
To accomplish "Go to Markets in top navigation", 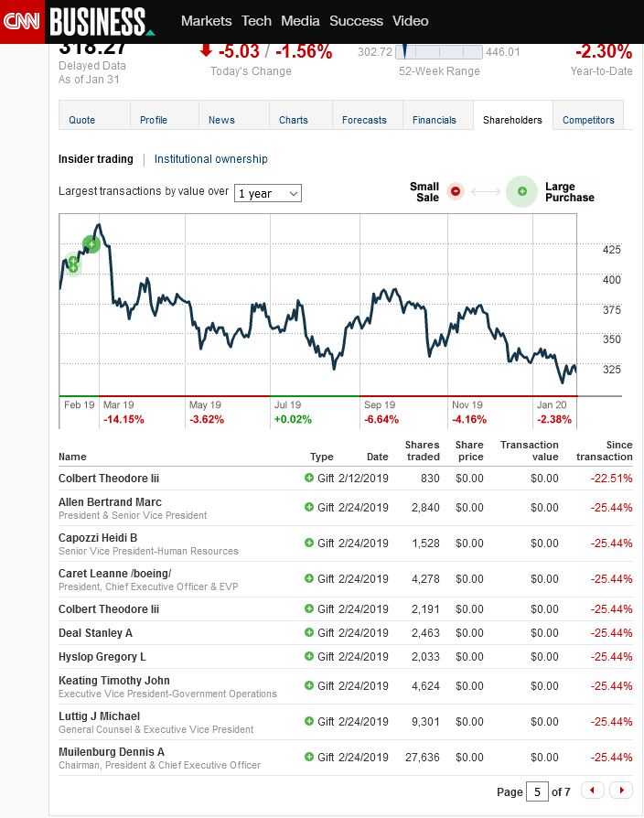I will click(206, 21).
